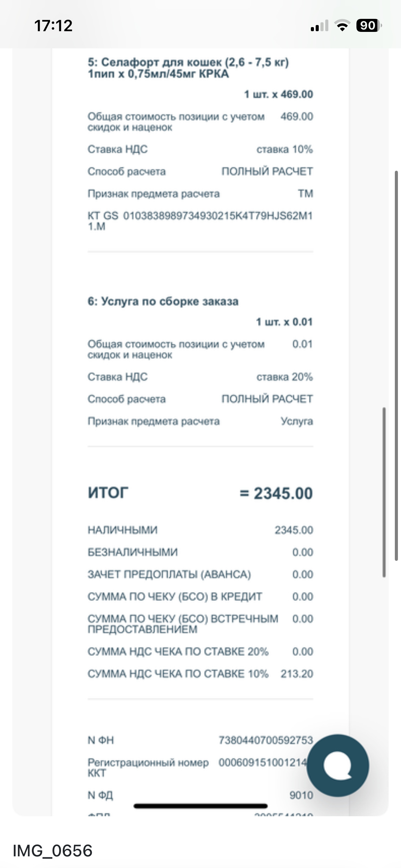Image resolution: width=401 pixels, height=868 pixels.
Task: Tap the НАЛИЧНЫМИ payment row
Action: pyautogui.click(x=123, y=530)
